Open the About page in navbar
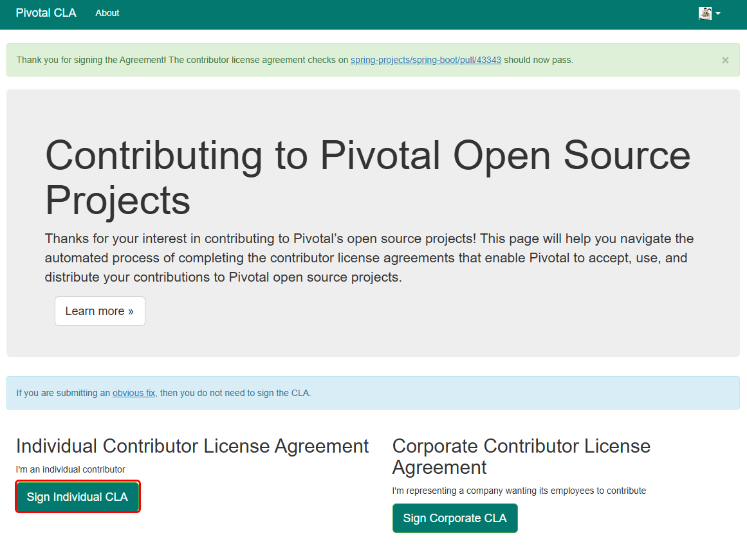The image size is (747, 560). coord(107,14)
